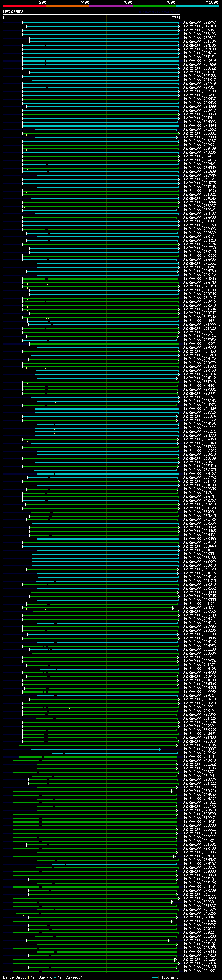The width and height of the screenshot is (222, 980).
Task: Select the UniRef100_A2YKV3 label
Action: click(x=199, y=451)
